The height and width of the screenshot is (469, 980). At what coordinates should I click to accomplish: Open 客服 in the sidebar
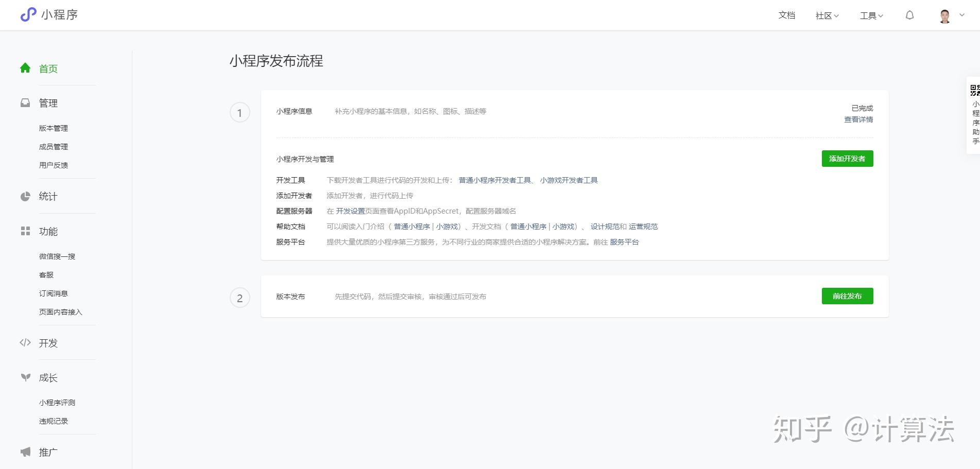(46, 275)
